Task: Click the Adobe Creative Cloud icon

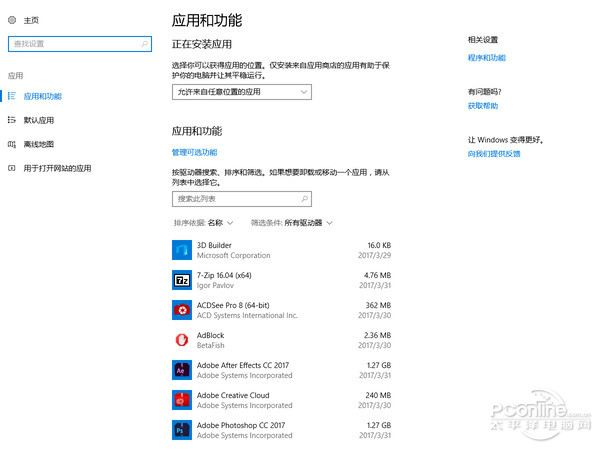Action: click(182, 400)
